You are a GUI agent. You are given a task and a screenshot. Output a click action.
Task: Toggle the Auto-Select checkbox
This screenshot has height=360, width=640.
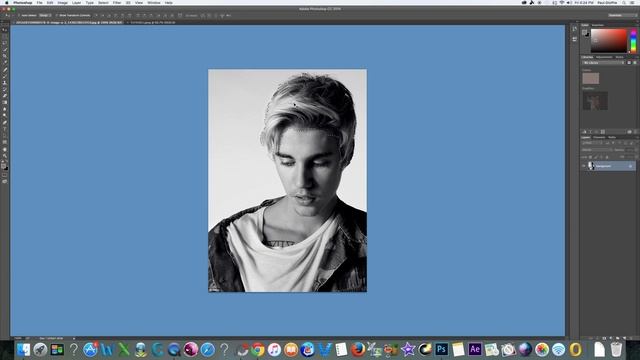[x=19, y=16]
